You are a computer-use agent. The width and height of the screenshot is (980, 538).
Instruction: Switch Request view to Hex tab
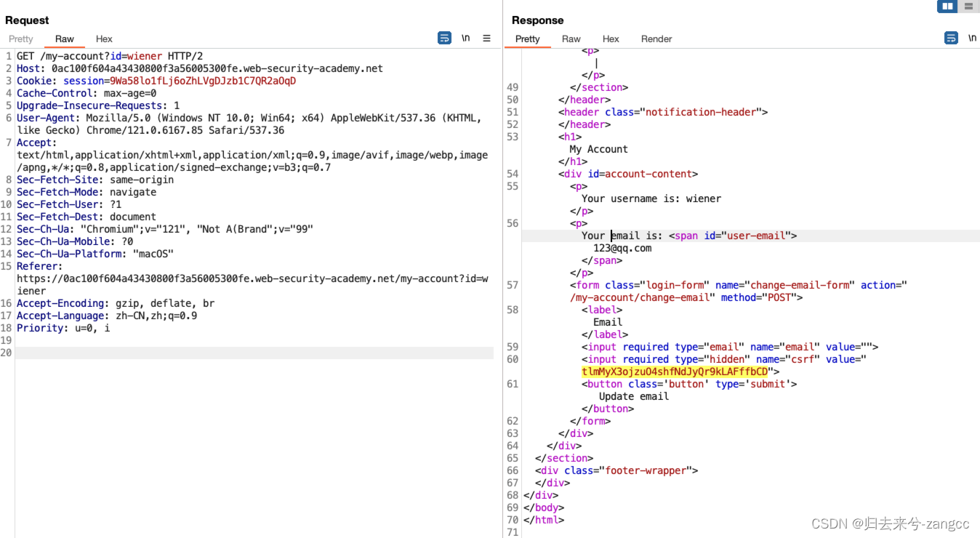[x=105, y=39]
